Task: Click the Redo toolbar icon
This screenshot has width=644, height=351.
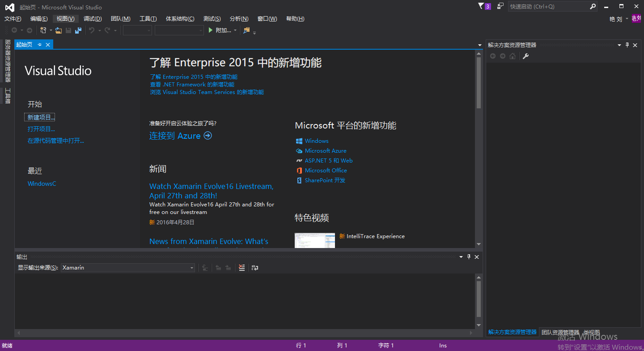Action: pyautogui.click(x=107, y=30)
